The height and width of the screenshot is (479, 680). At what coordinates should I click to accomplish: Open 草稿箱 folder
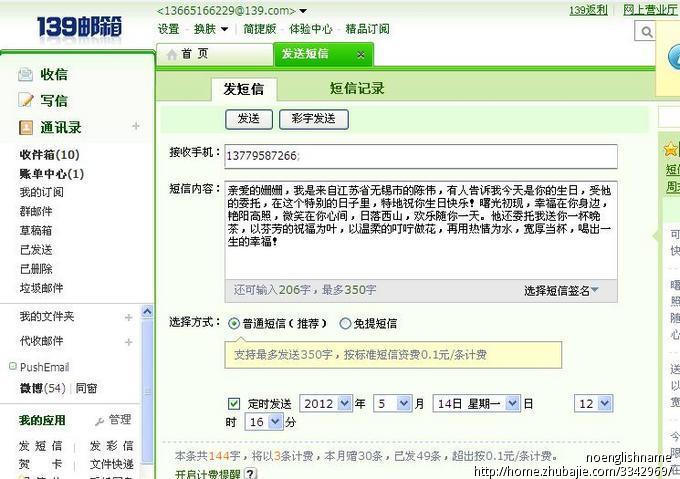pyautogui.click(x=36, y=230)
